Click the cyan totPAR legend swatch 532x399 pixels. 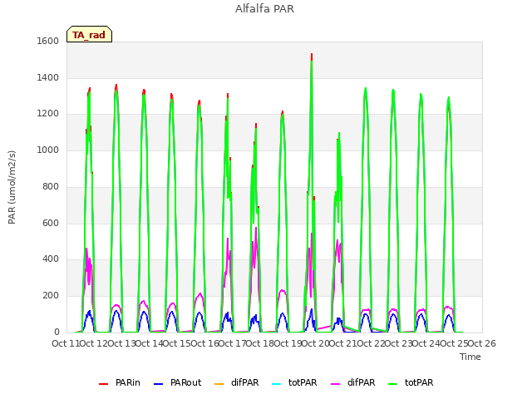(x=277, y=384)
